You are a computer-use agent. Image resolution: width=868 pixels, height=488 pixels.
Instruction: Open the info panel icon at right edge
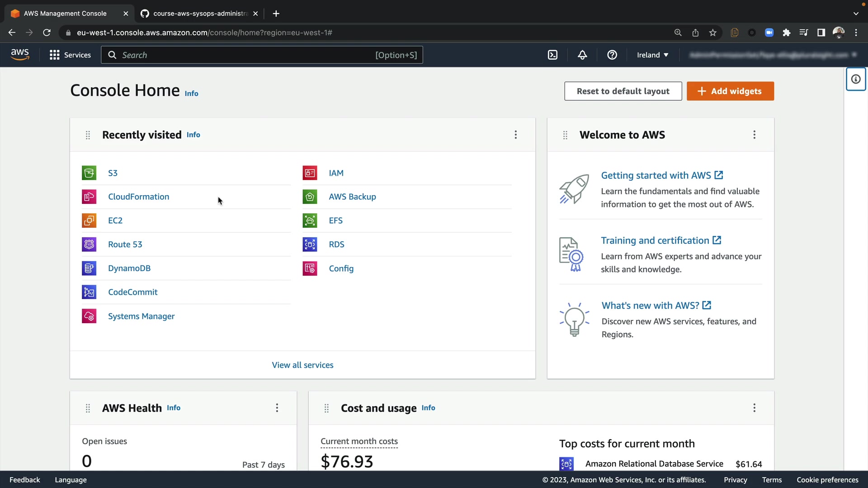tap(856, 80)
